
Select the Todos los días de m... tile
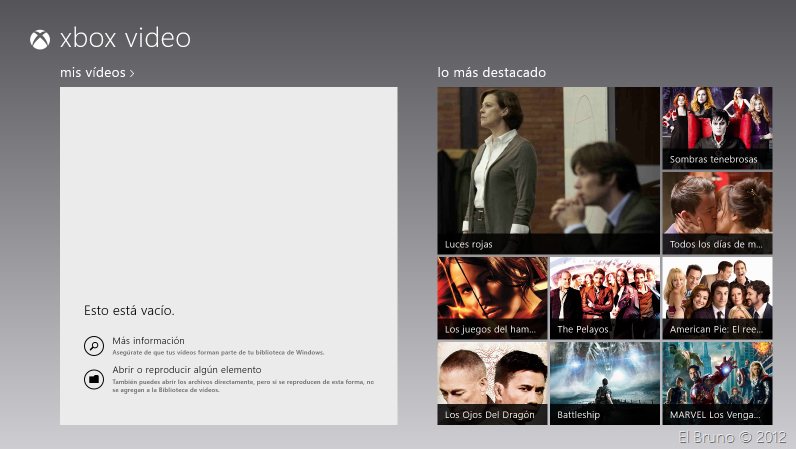pos(716,212)
